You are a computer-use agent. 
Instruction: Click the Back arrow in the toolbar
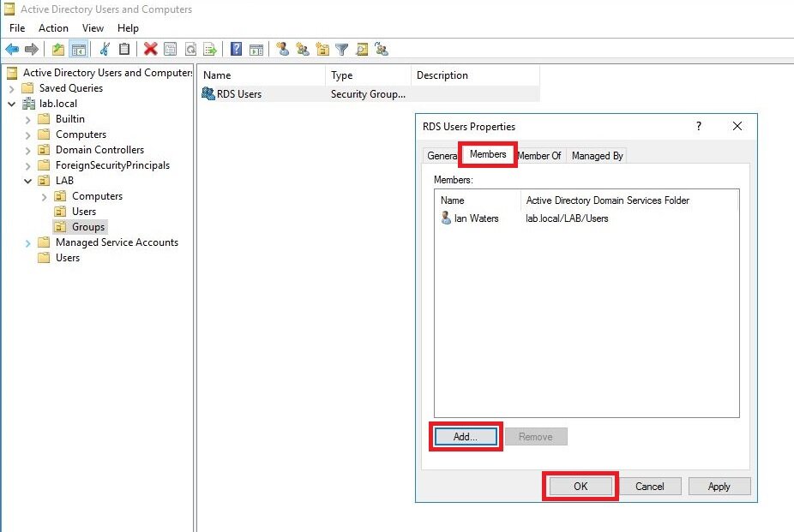tap(12, 49)
